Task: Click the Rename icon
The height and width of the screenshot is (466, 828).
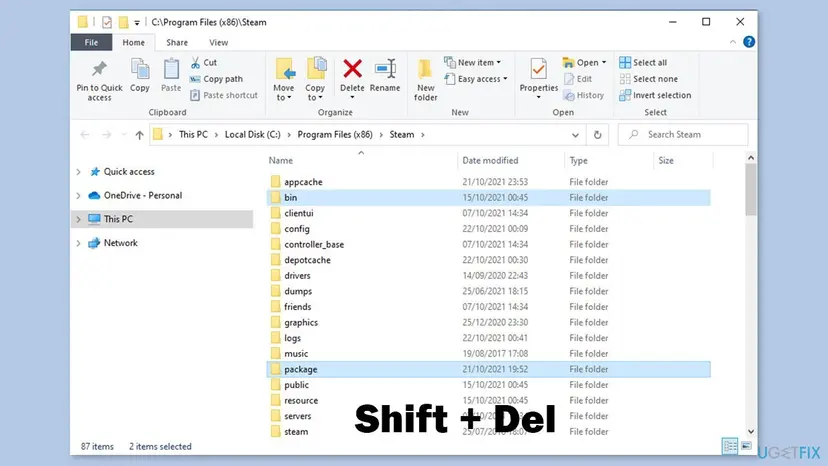Action: point(385,69)
